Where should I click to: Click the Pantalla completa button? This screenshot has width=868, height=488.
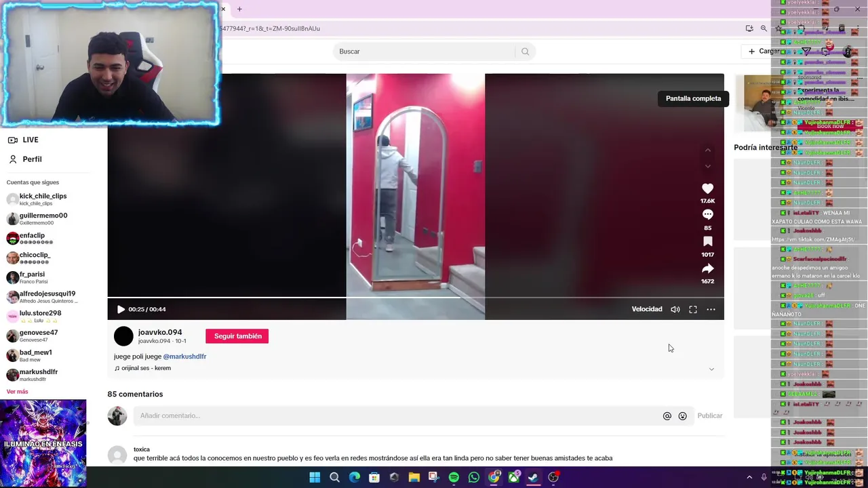[693, 98]
